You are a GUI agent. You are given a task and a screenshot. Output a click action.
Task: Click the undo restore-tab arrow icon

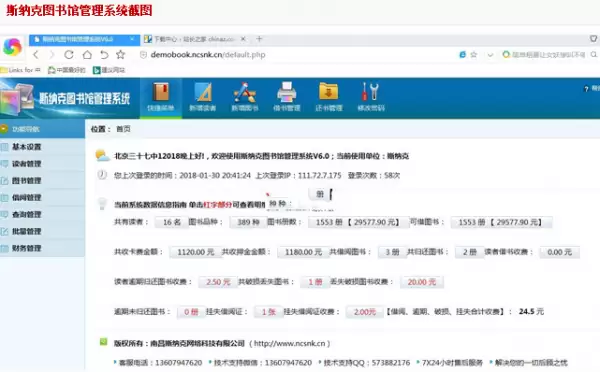[104, 55]
